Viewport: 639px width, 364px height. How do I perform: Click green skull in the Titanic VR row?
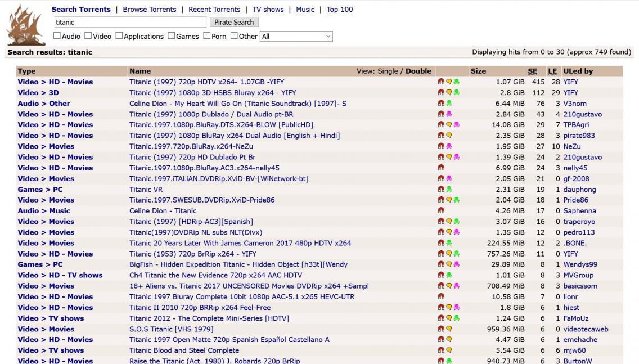[449, 189]
